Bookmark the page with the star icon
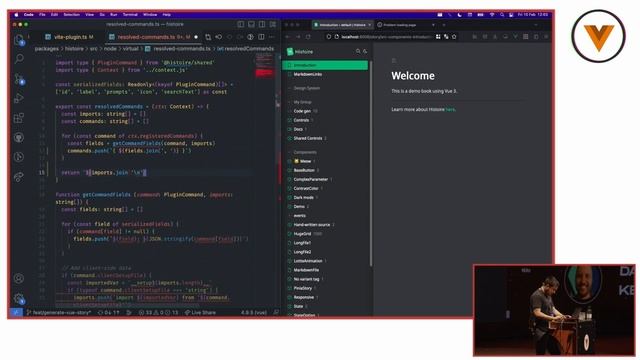This screenshot has height=360, width=640. [x=454, y=37]
